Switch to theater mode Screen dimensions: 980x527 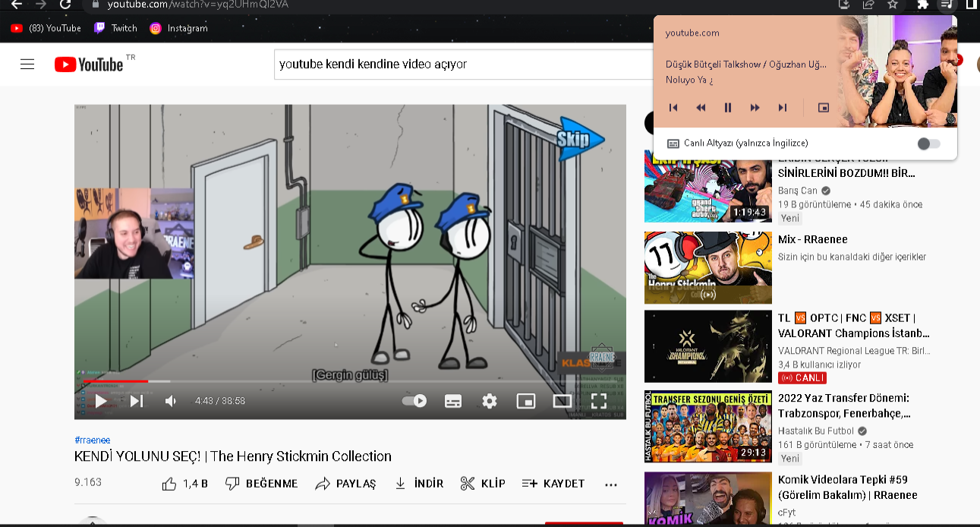pyautogui.click(x=562, y=401)
